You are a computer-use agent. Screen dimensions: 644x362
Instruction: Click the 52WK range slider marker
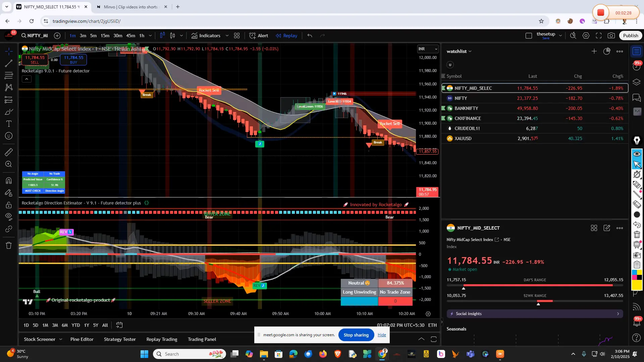538,303
